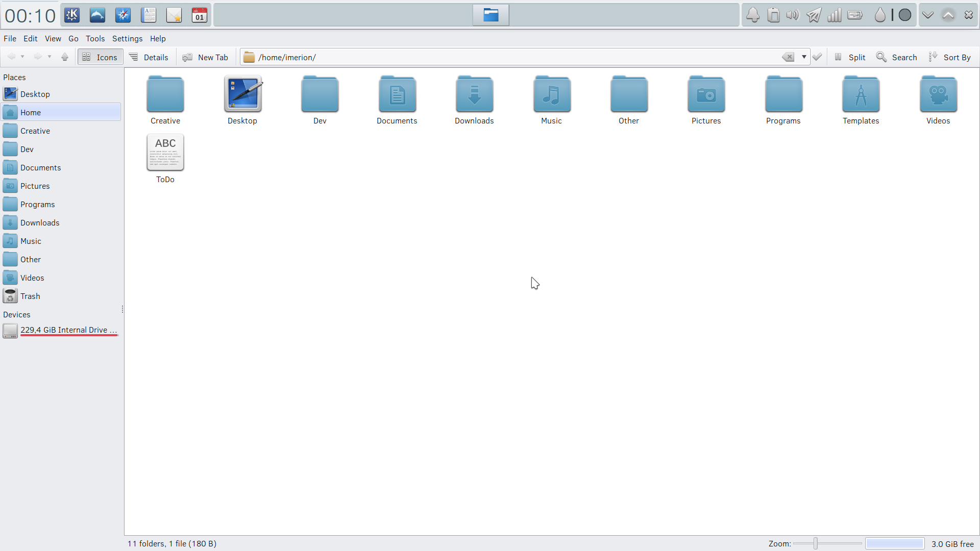Select the Music folder icon in file view
Viewport: 980px width, 551px height.
552,100
